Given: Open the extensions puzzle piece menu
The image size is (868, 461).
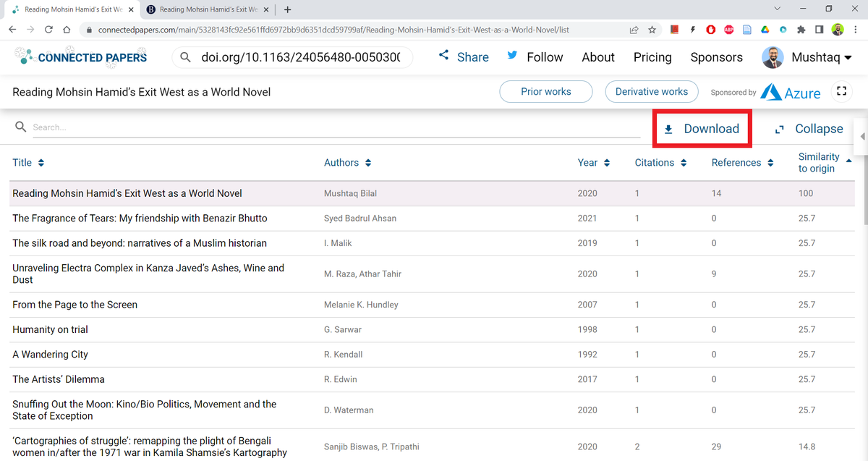Looking at the screenshot, I should point(801,30).
